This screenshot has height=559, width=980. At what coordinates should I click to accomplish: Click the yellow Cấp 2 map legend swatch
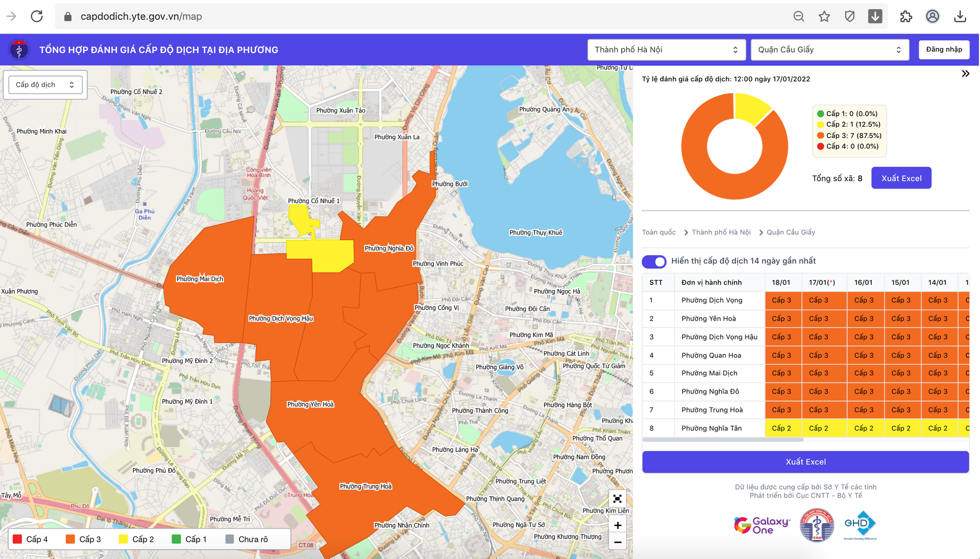(124, 539)
